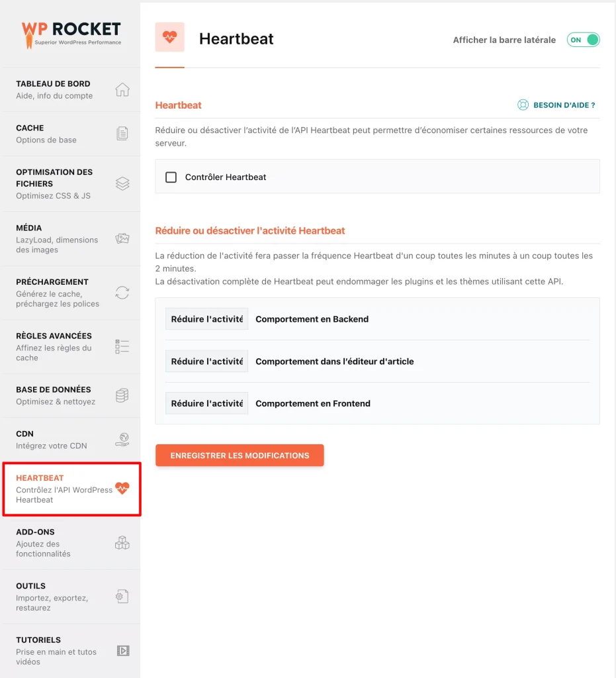The height and width of the screenshot is (678, 616).
Task: Click the Heartbeat heart icon in page header
Action: coord(170,37)
